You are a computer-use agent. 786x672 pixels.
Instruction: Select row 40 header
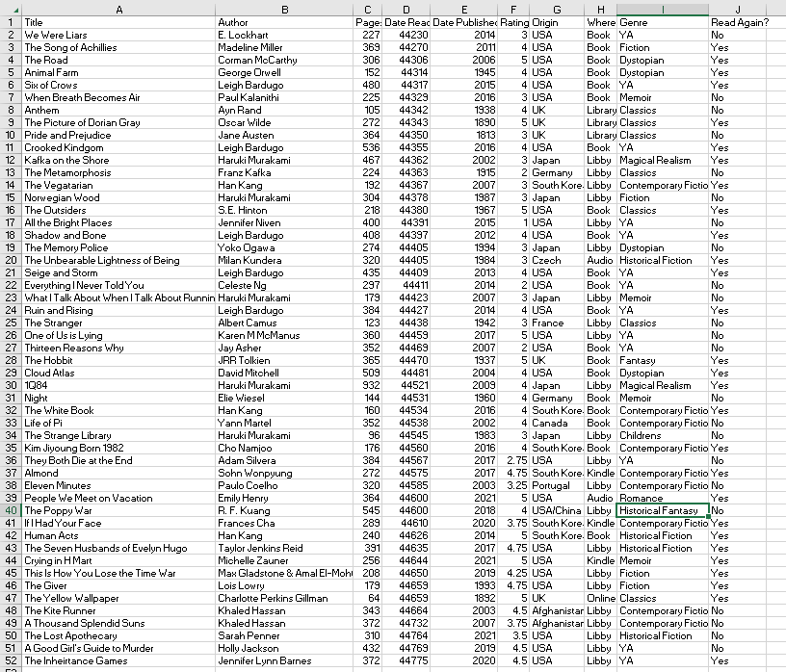tap(9, 510)
